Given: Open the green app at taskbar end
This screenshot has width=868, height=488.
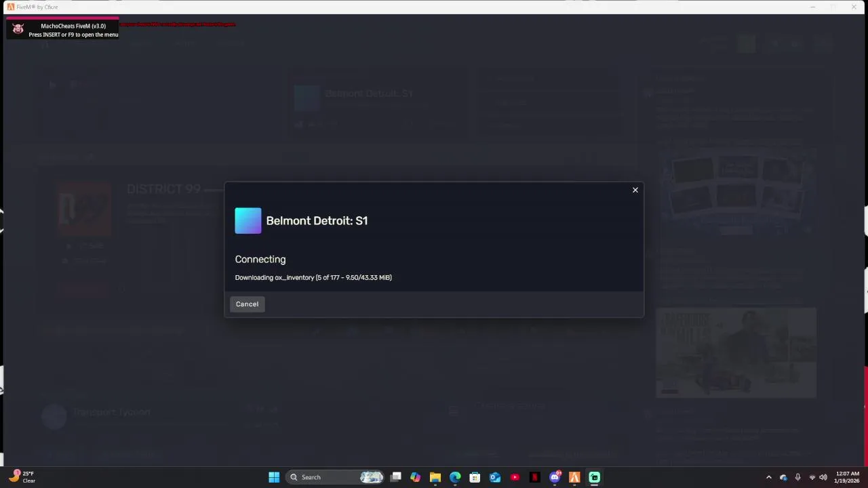Looking at the screenshot, I should tap(594, 477).
